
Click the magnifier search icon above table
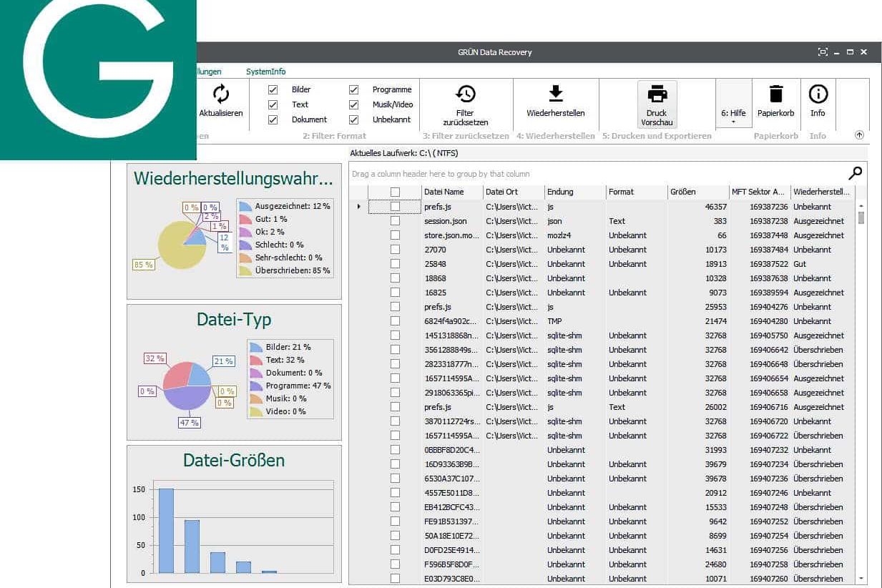(x=855, y=173)
